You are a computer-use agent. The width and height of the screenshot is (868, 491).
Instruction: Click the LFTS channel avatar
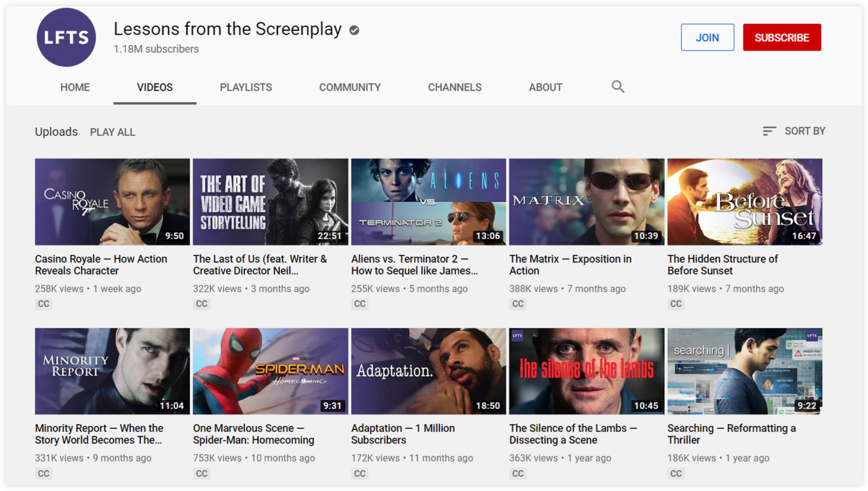point(66,37)
